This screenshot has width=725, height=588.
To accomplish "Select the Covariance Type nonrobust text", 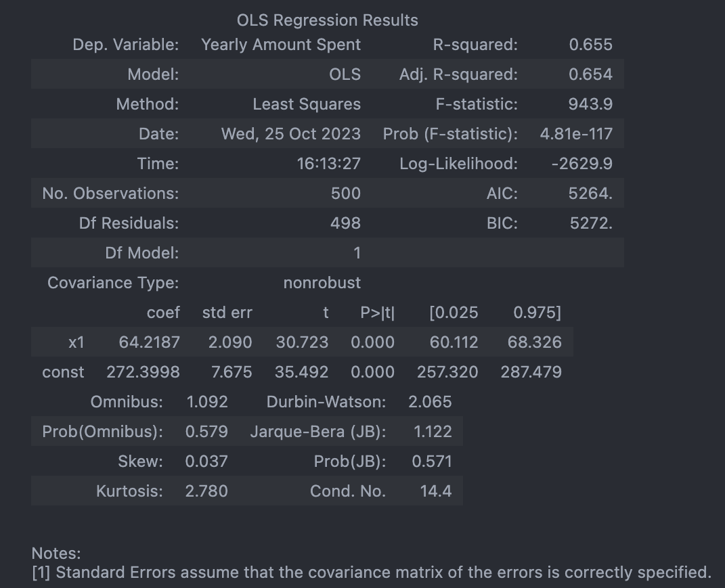I will [322, 283].
